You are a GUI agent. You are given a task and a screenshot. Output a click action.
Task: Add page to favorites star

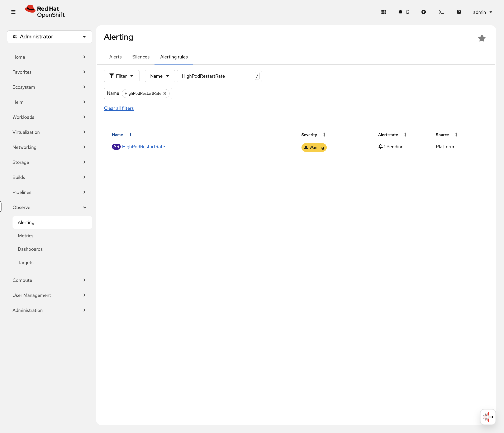point(482,38)
